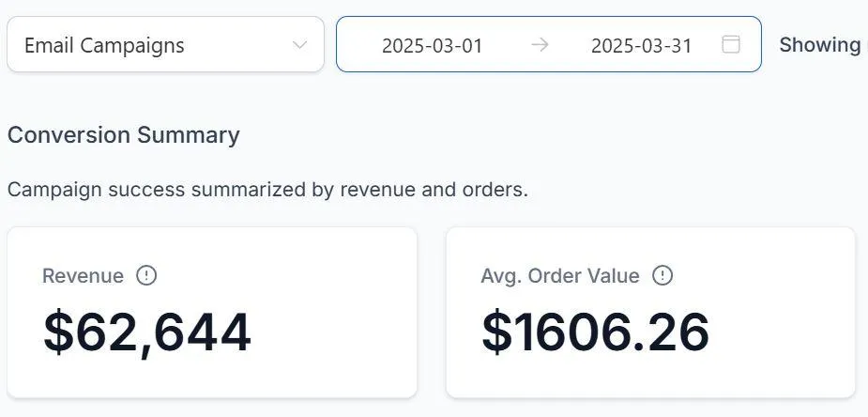Select the Avg. Order Value label
The image size is (868, 417).
click(x=560, y=276)
